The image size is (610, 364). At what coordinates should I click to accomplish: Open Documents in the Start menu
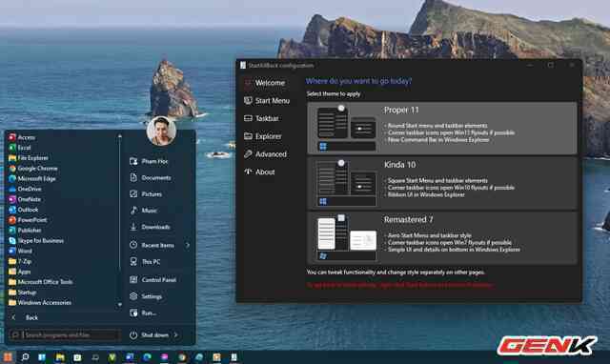pos(151,178)
